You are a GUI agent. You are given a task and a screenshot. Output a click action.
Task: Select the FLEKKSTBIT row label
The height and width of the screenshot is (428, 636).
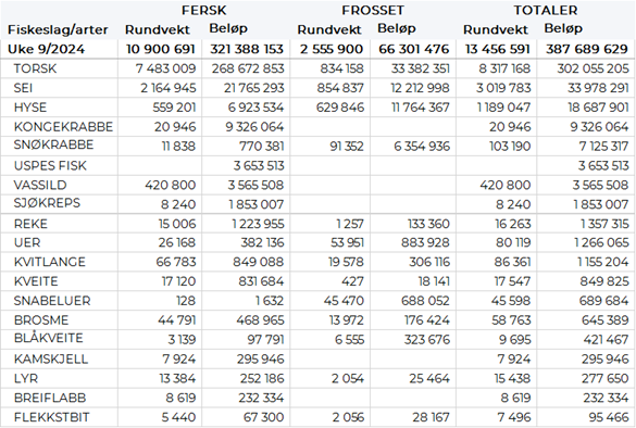pos(51,415)
